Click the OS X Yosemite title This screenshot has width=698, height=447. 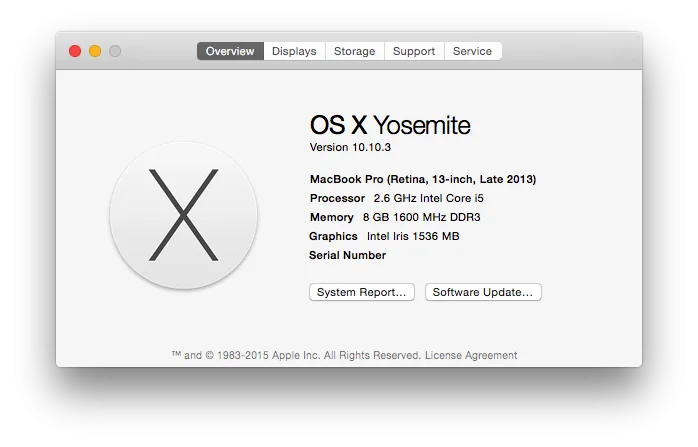click(390, 125)
